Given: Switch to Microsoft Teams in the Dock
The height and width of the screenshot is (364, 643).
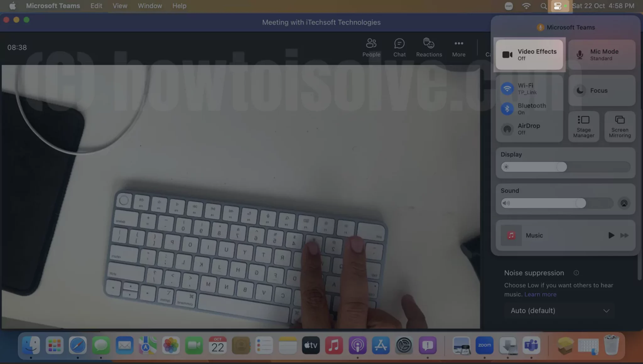Looking at the screenshot, I should [x=531, y=345].
